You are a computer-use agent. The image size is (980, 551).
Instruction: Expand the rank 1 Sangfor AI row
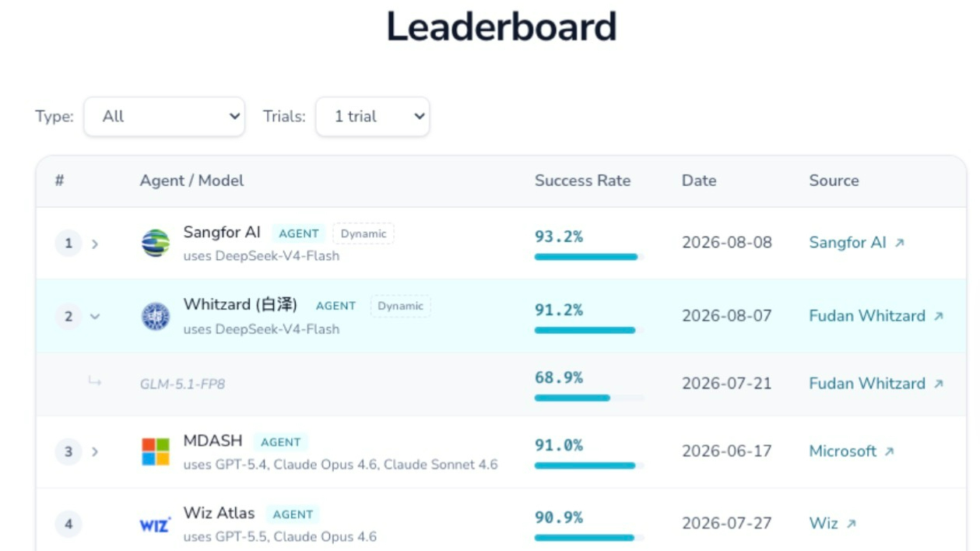pos(95,244)
